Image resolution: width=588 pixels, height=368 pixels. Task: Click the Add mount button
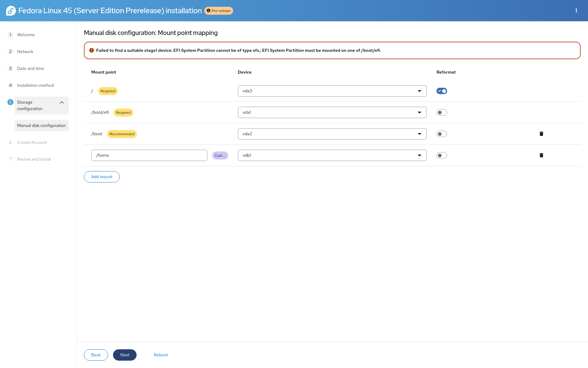(x=102, y=177)
